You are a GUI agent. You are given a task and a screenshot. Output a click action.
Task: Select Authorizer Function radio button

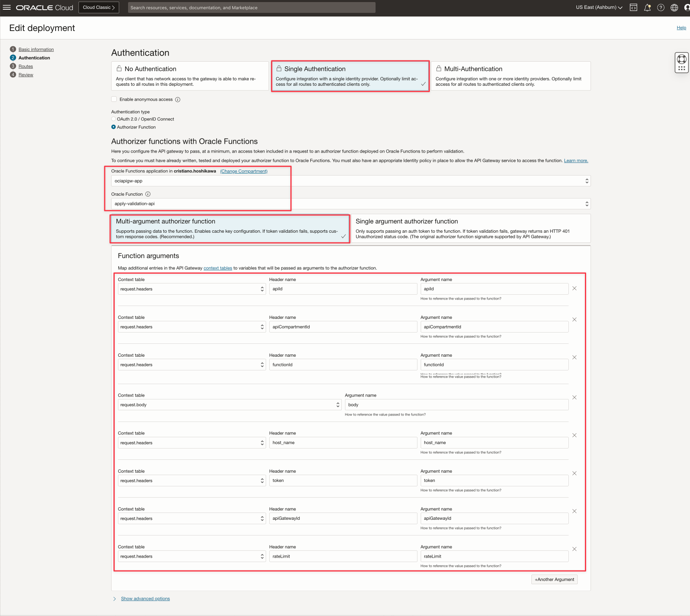point(114,127)
